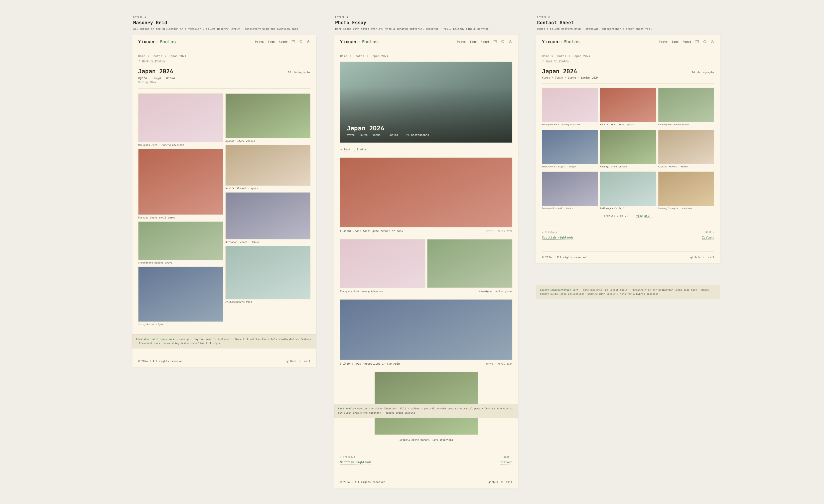Click the Photo Essay hero image titled Japan 2024

click(426, 102)
